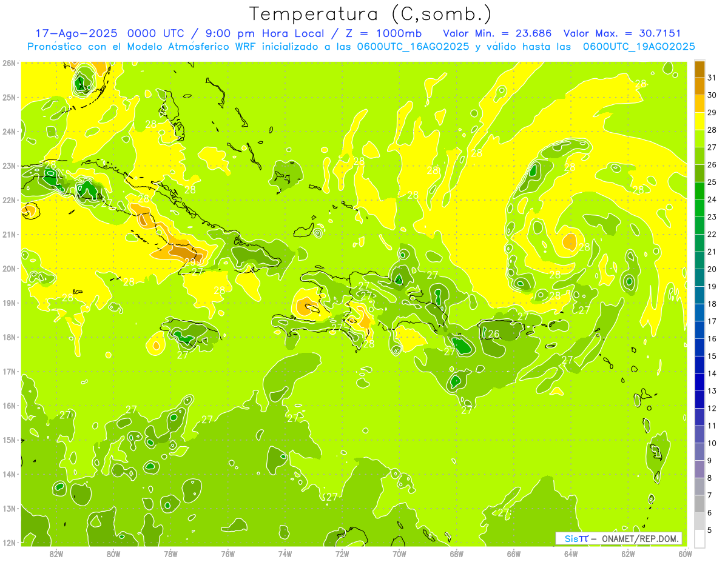This screenshot has width=728, height=562.
Task: Click the '16N' latitude axis label
Action: [x=9, y=406]
